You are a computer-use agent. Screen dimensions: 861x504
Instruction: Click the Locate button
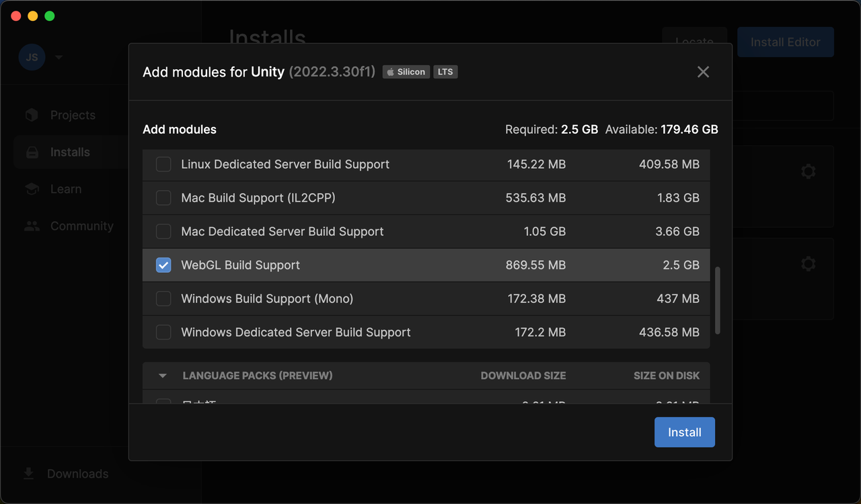[694, 42]
